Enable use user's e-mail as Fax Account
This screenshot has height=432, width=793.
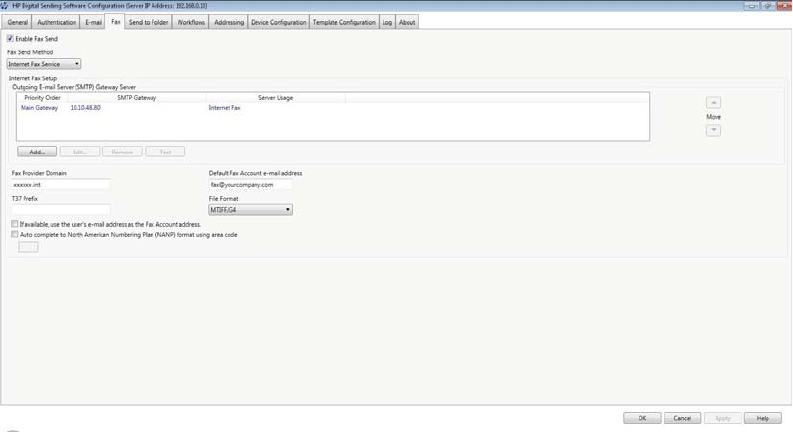[x=15, y=224]
